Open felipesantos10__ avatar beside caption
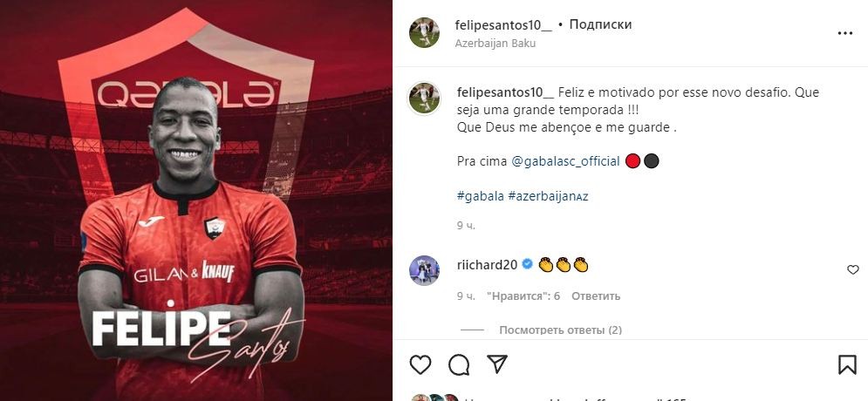 (425, 99)
